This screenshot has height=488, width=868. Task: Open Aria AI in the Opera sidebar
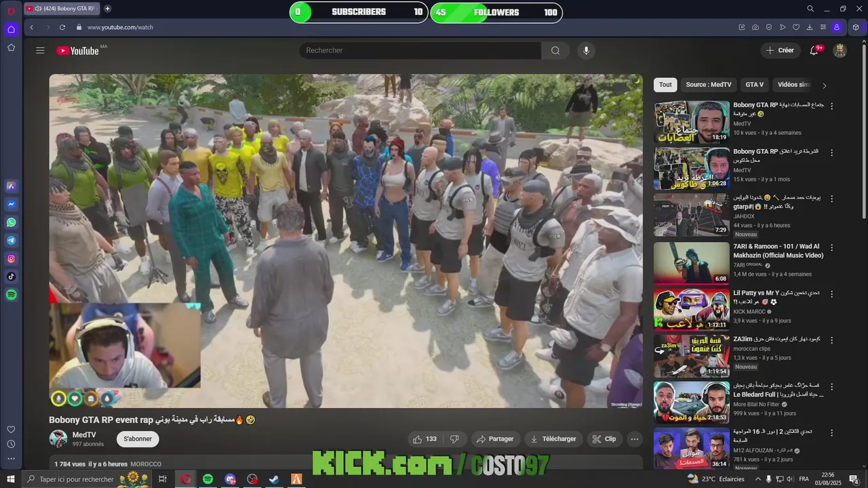[x=11, y=186]
